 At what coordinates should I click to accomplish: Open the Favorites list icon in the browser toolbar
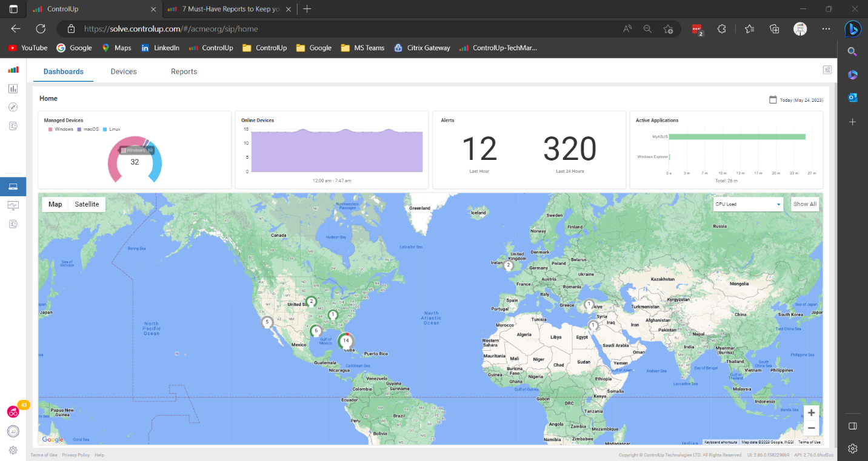(749, 28)
